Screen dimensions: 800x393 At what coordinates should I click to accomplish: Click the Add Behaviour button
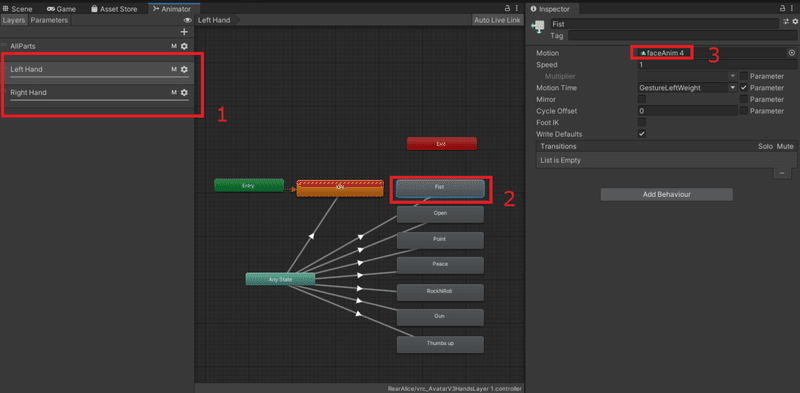click(x=666, y=194)
